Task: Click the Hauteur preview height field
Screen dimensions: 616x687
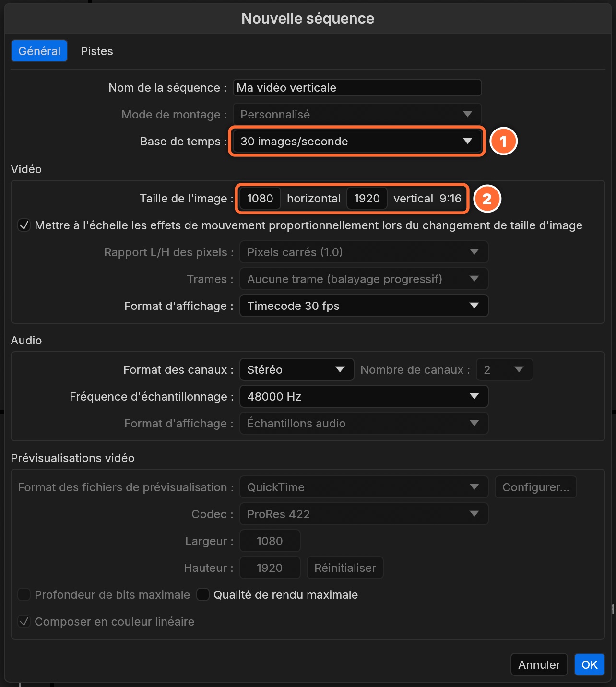Action: pos(270,568)
